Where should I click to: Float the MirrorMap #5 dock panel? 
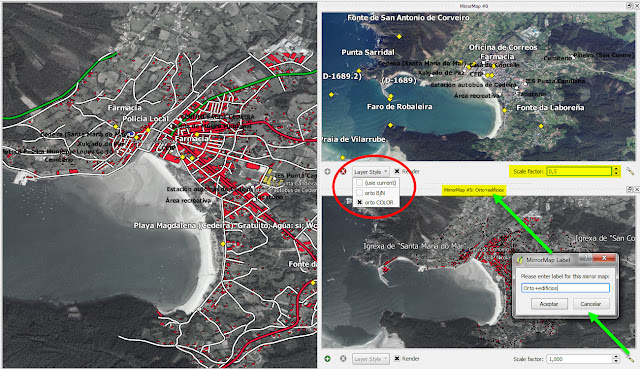coord(630,189)
